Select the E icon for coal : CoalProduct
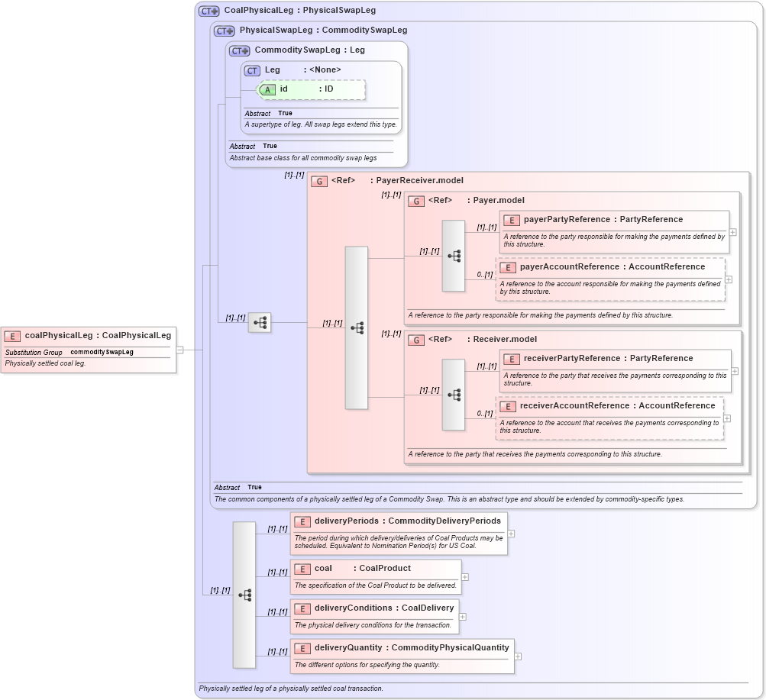The width and height of the screenshot is (766, 700). (x=301, y=568)
